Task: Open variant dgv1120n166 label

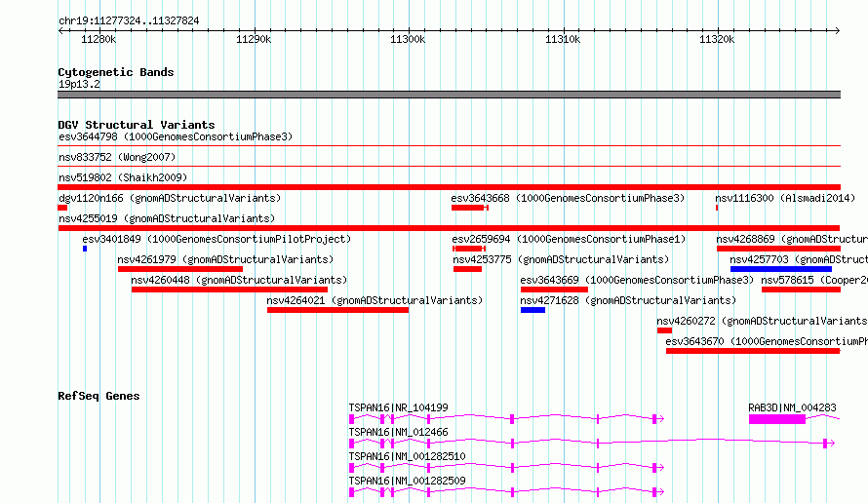Action: [x=170, y=198]
